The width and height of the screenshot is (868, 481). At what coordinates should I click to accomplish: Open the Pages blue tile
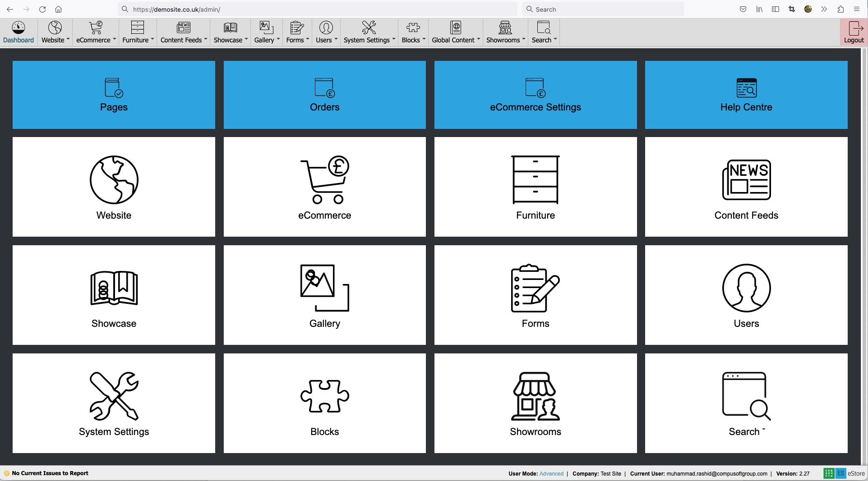click(114, 95)
